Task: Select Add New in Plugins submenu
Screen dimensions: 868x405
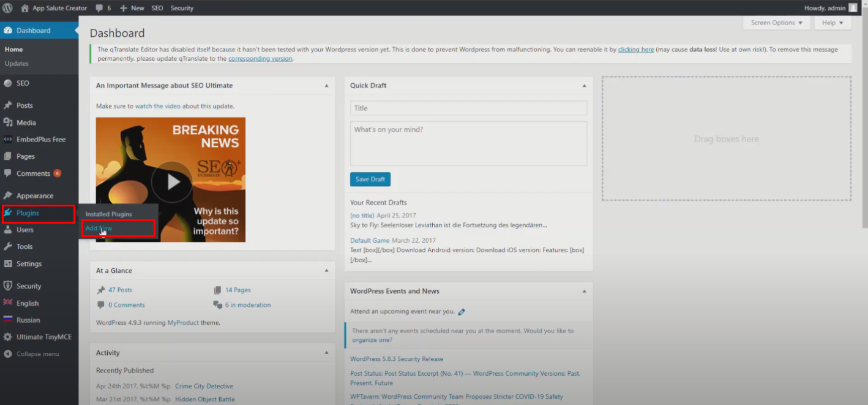Action: (99, 229)
